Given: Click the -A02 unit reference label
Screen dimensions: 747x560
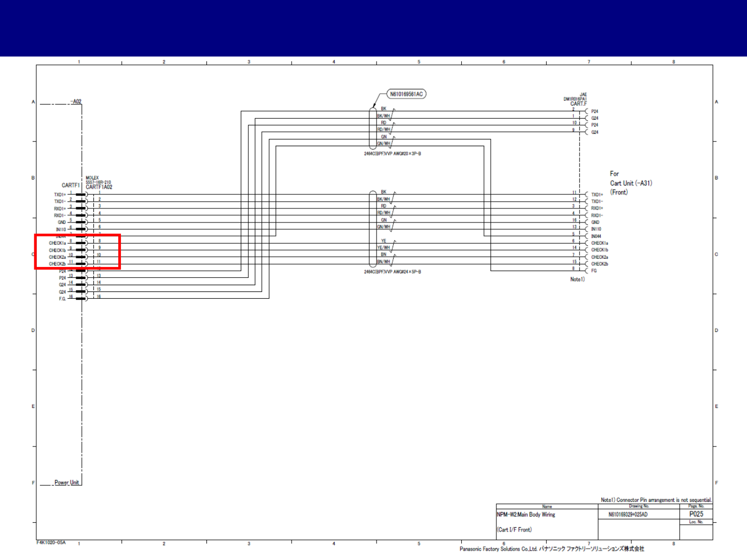Looking at the screenshot, I should 76,102.
